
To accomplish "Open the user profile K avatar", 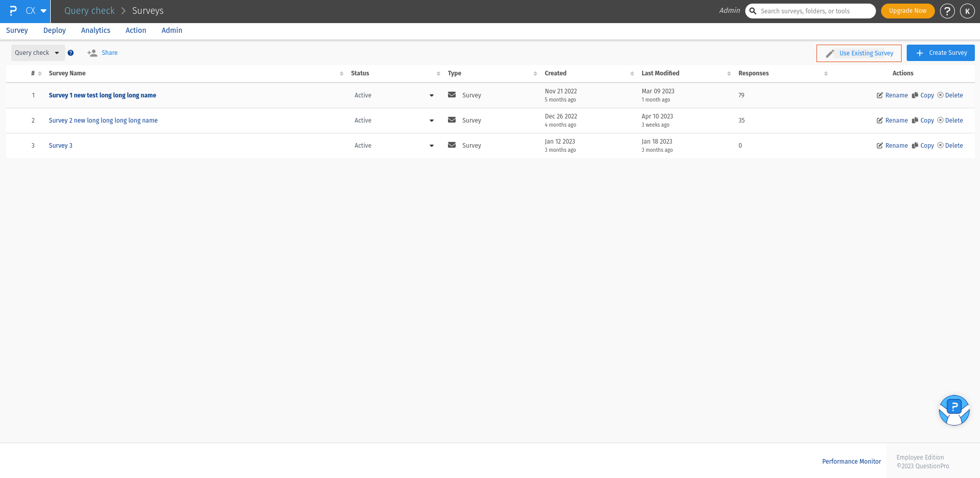I will 967,11.
